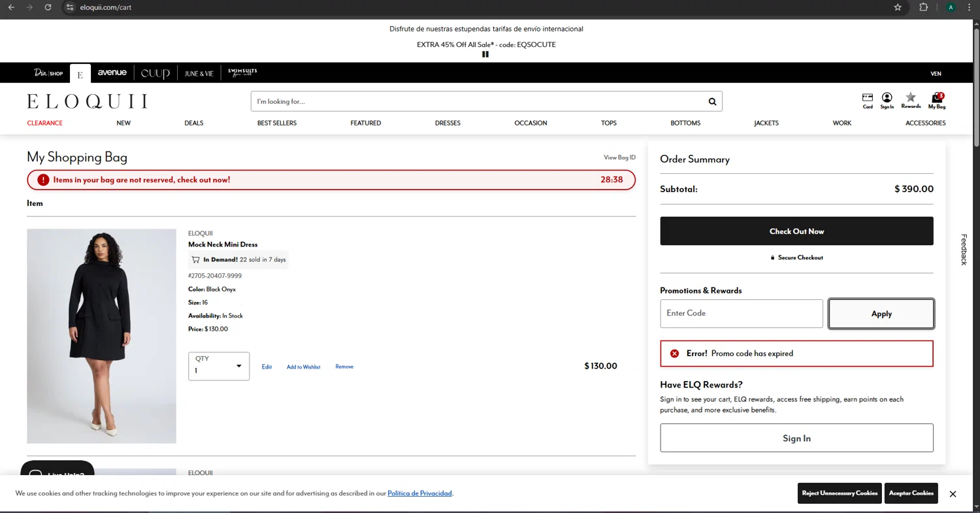Image resolution: width=980 pixels, height=513 pixels.
Task: Reload the page with refresh icon
Action: (48, 7)
